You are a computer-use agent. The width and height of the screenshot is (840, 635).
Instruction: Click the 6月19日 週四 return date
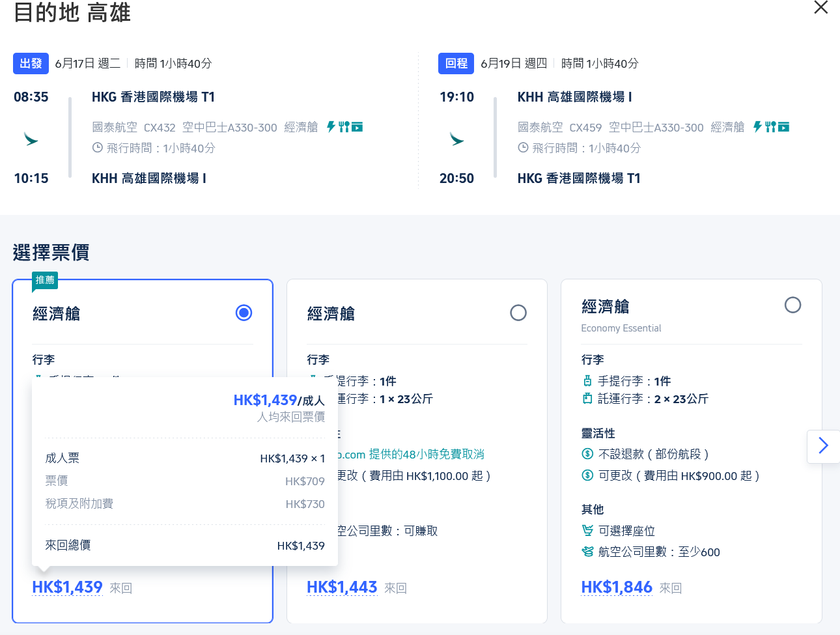514,63
